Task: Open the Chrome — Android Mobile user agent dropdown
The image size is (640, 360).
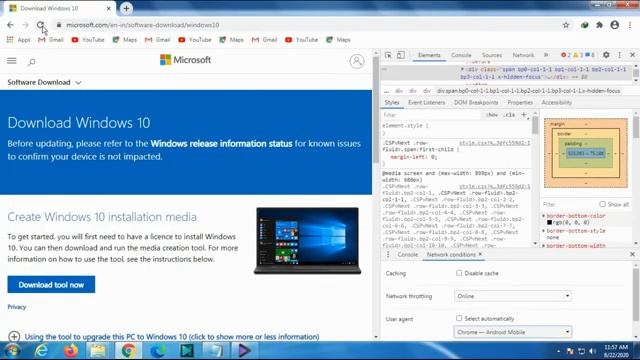Action: click(513, 332)
